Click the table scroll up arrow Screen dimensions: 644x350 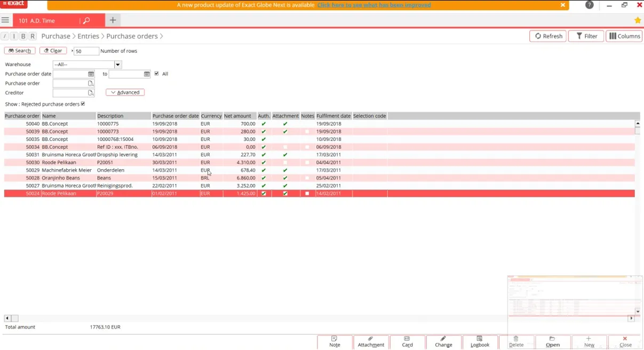pos(638,123)
